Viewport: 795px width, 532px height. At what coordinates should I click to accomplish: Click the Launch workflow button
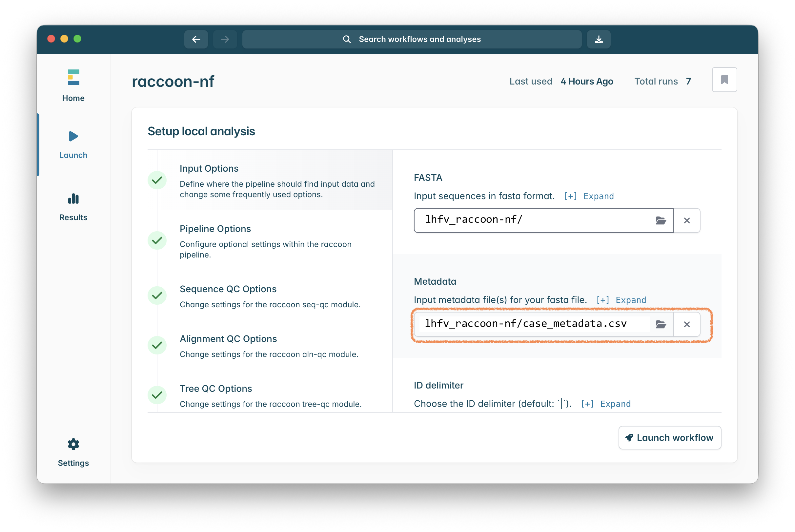[669, 438]
